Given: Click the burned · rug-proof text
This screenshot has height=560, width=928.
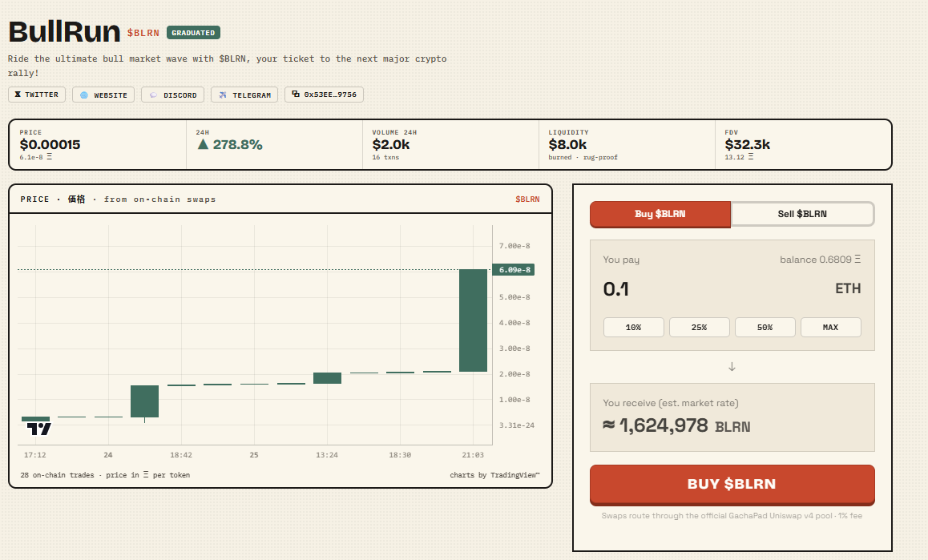Looking at the screenshot, I should coord(583,158).
